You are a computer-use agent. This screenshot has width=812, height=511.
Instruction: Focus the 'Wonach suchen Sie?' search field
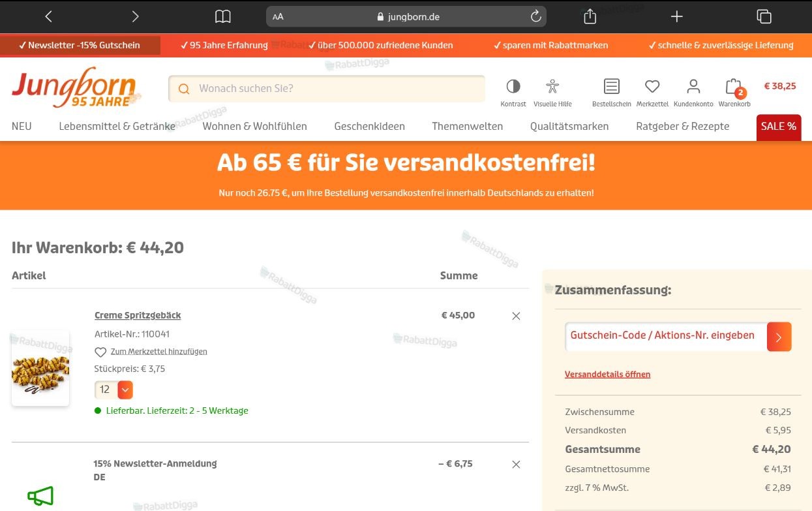point(327,89)
